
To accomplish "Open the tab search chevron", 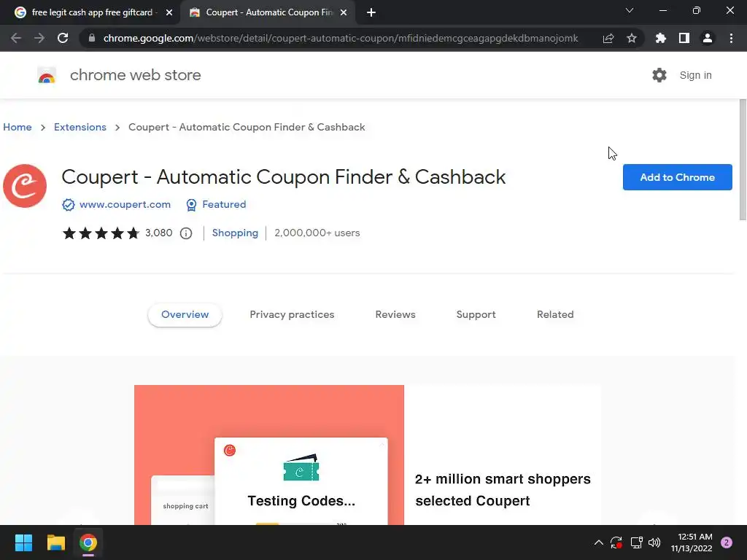I will (x=630, y=10).
